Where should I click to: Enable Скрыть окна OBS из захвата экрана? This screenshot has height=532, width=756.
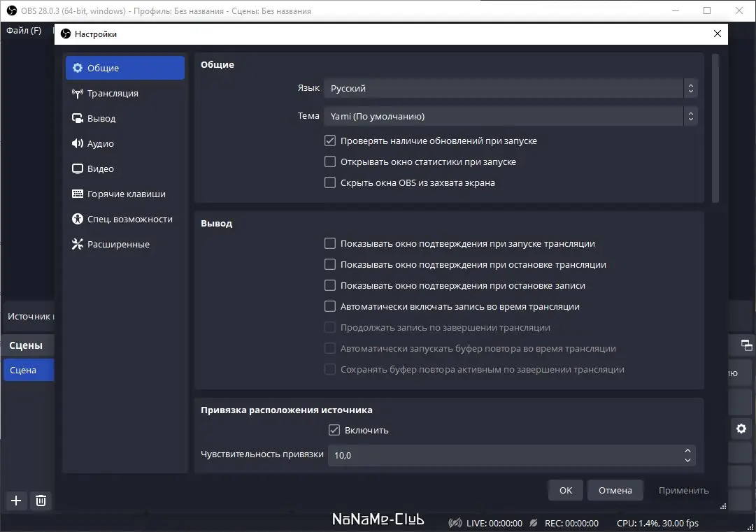click(330, 182)
